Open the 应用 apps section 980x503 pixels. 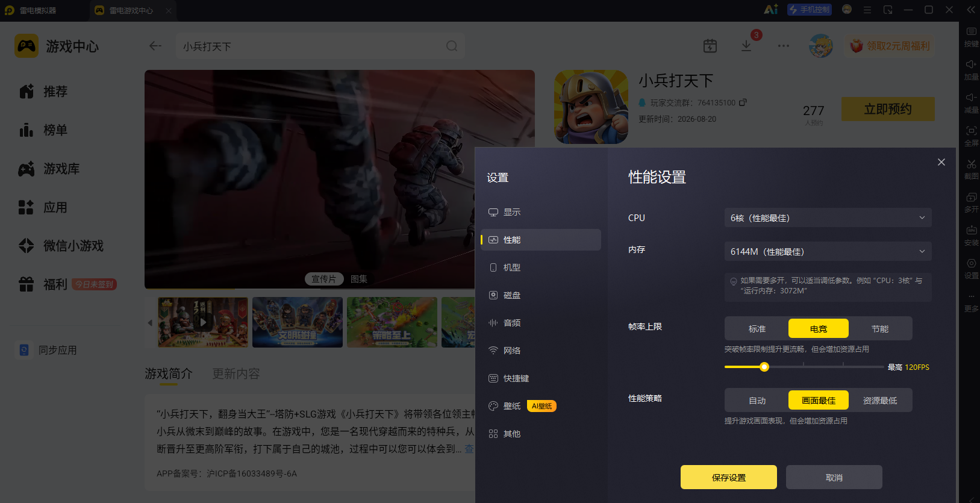click(x=43, y=207)
